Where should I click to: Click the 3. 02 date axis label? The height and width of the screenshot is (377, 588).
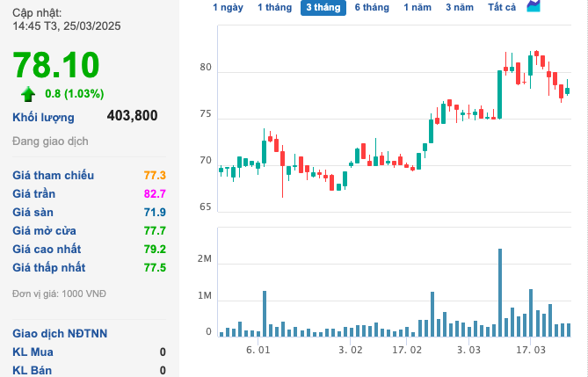click(x=350, y=350)
